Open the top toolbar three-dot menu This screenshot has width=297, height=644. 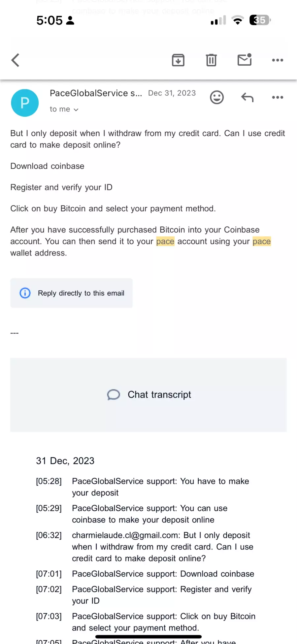coord(278,60)
